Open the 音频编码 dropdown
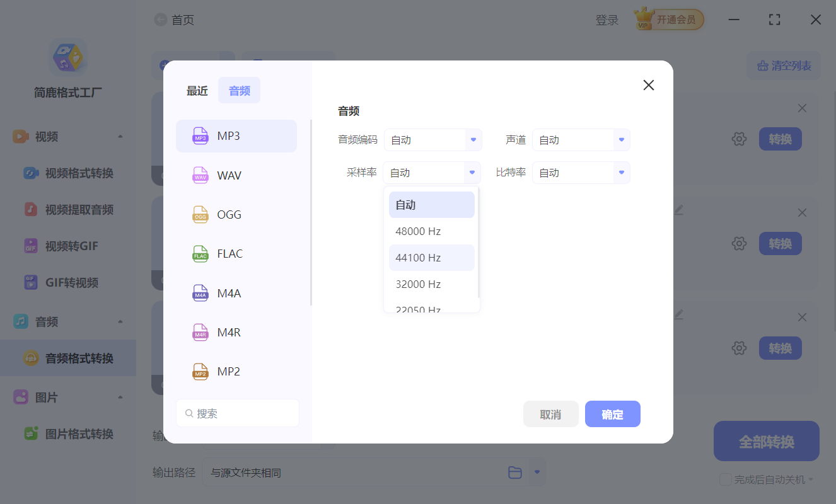836x504 pixels. 433,140
